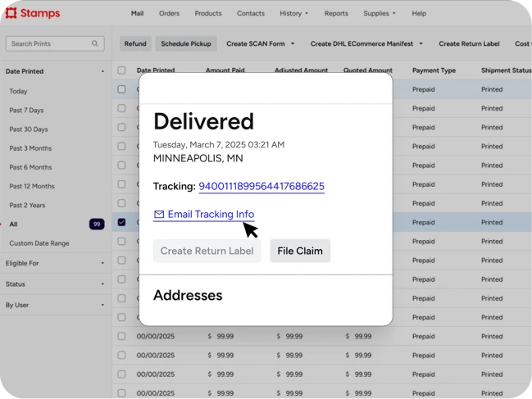Toggle the select-all checkbox in the table header

click(x=121, y=70)
